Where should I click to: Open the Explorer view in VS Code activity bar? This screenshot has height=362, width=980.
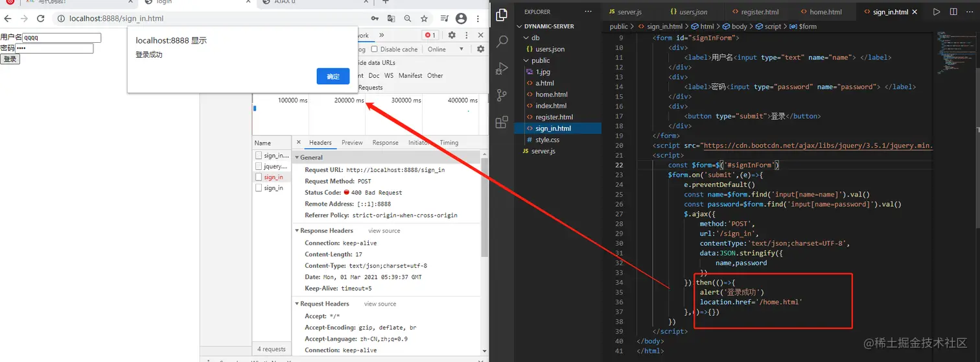[x=502, y=15]
